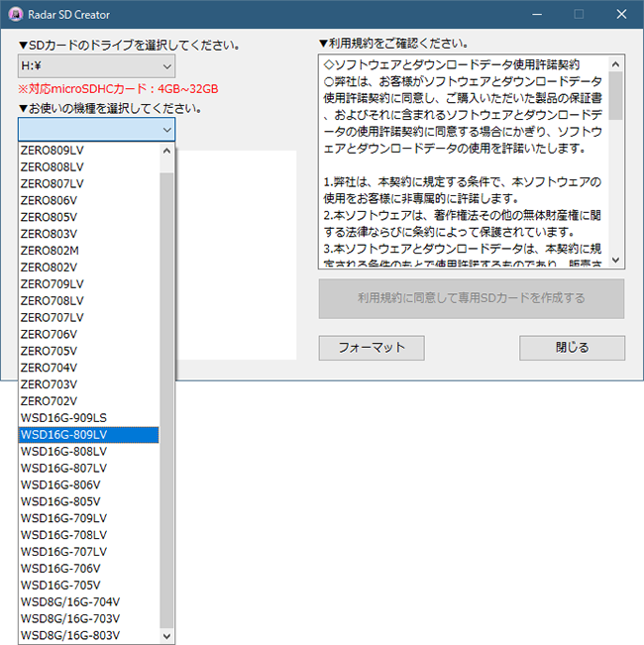The height and width of the screenshot is (645, 644).
Task: Choose WSD16G-909LS from the list
Action: click(88, 418)
